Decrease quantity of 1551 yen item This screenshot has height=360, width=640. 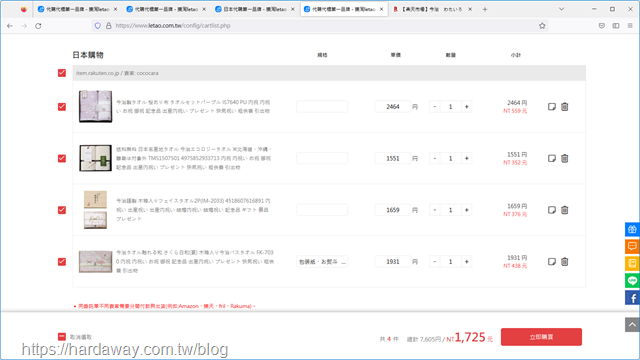click(x=435, y=158)
